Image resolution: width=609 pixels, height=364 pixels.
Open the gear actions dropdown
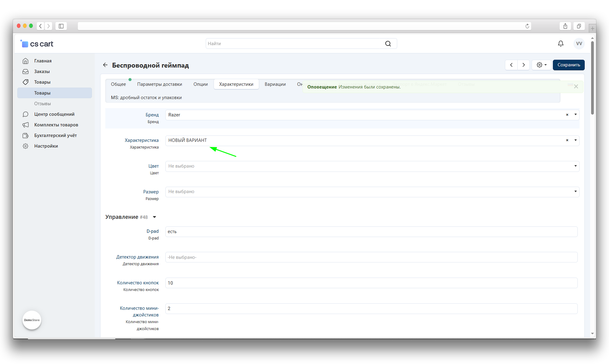point(541,65)
